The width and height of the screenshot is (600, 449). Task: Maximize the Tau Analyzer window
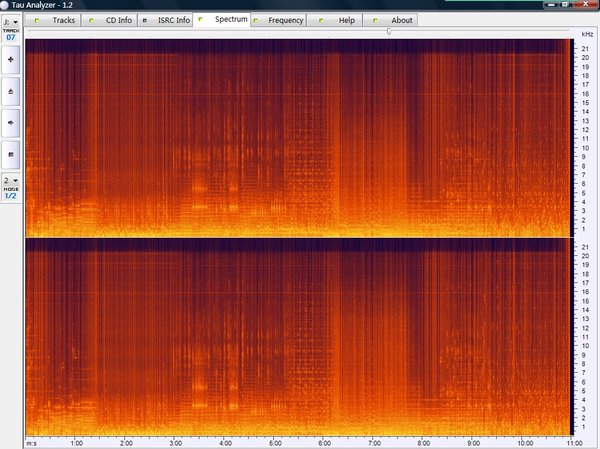point(566,5)
